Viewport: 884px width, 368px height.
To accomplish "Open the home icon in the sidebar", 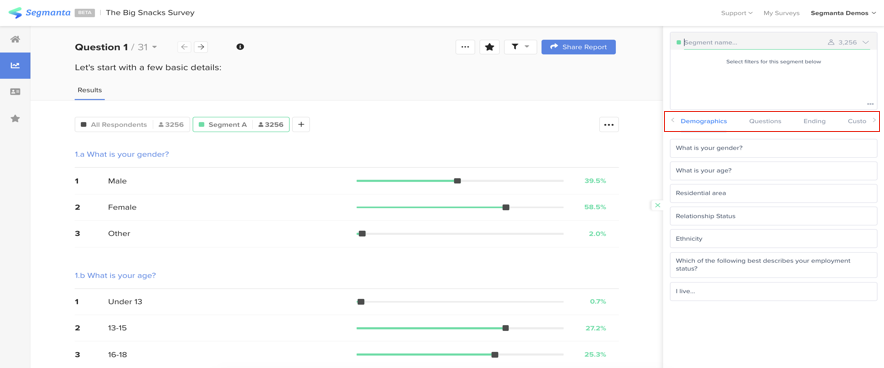I will [x=15, y=39].
